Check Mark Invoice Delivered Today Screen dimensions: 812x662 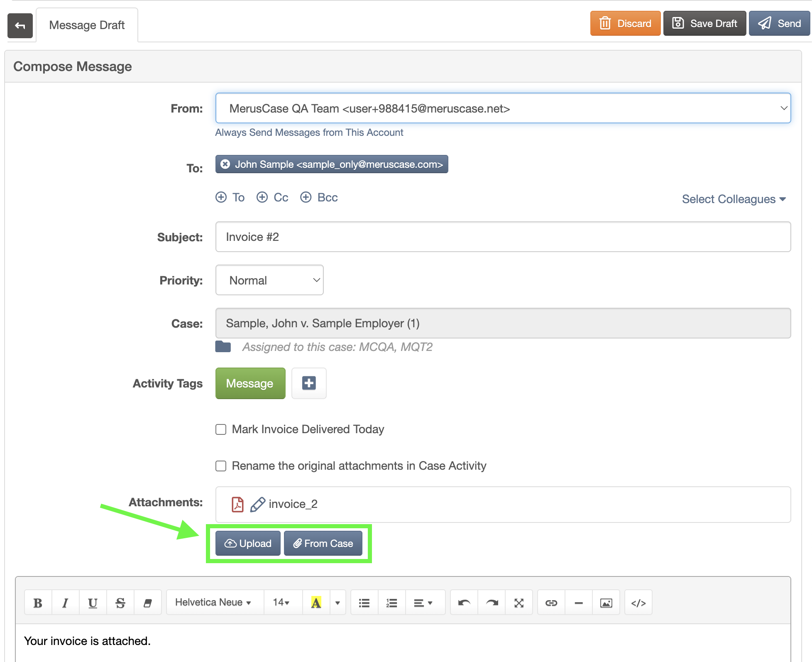coord(221,429)
